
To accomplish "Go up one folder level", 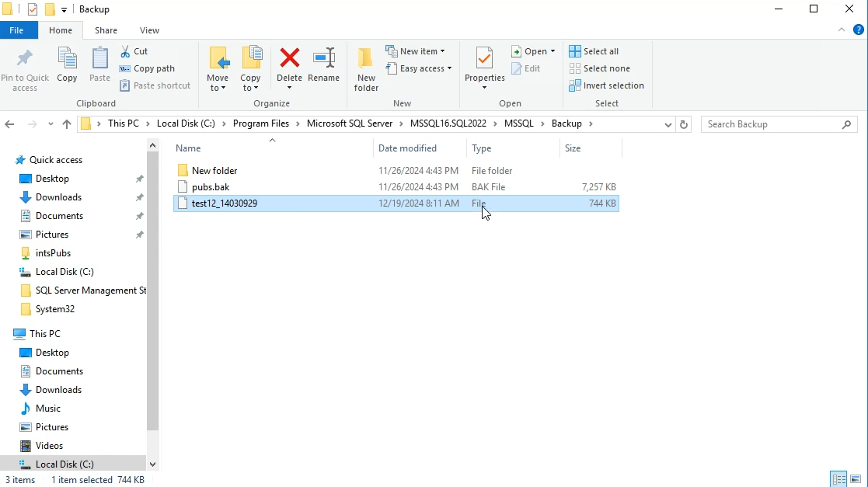I will (x=67, y=124).
